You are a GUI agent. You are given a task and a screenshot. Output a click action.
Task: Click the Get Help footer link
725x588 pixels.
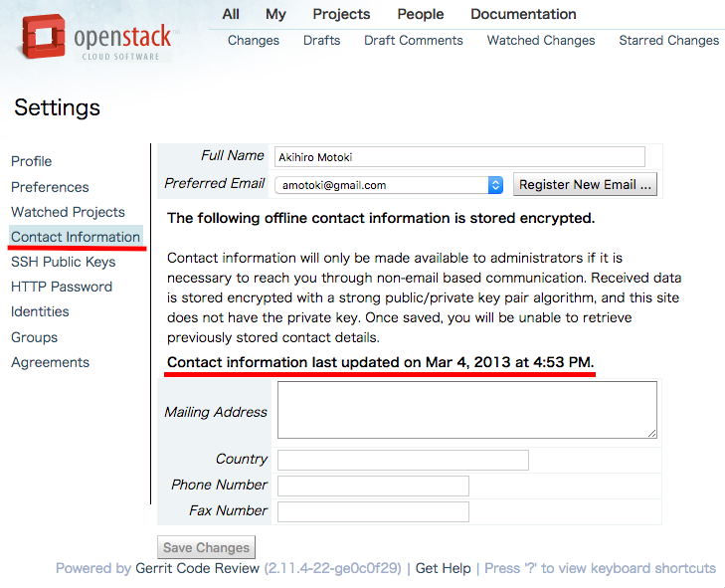click(x=443, y=568)
